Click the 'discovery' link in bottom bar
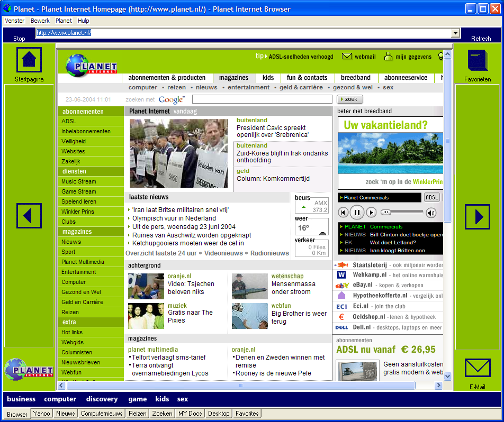The image size is (504, 422). pyautogui.click(x=102, y=399)
